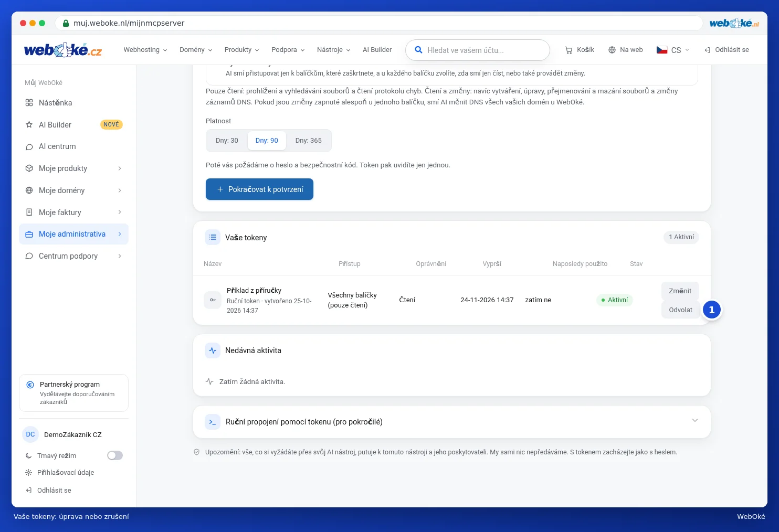Screen dimensions: 779x532
Task: Open the Webhosting dropdown menu
Action: pos(145,50)
